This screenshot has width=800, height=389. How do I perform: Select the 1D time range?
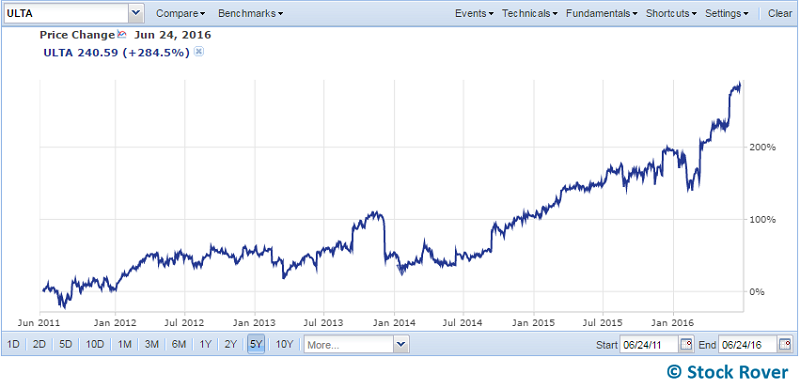coord(13,345)
